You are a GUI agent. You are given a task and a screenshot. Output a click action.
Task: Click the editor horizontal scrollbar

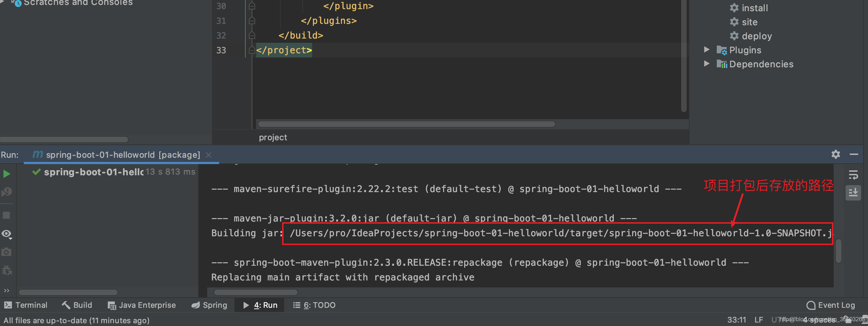coord(406,124)
